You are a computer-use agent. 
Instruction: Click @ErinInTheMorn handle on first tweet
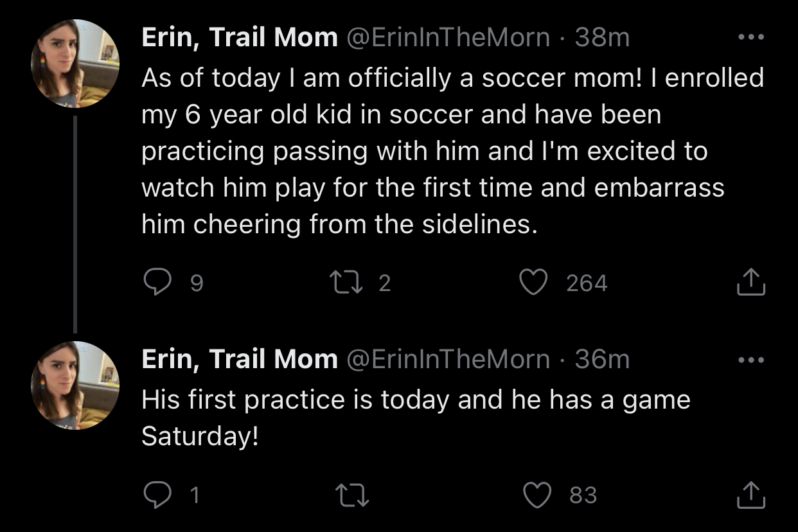tap(448, 38)
